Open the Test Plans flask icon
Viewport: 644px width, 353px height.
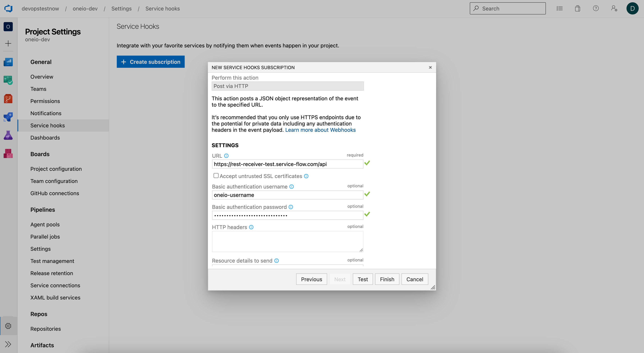point(8,135)
